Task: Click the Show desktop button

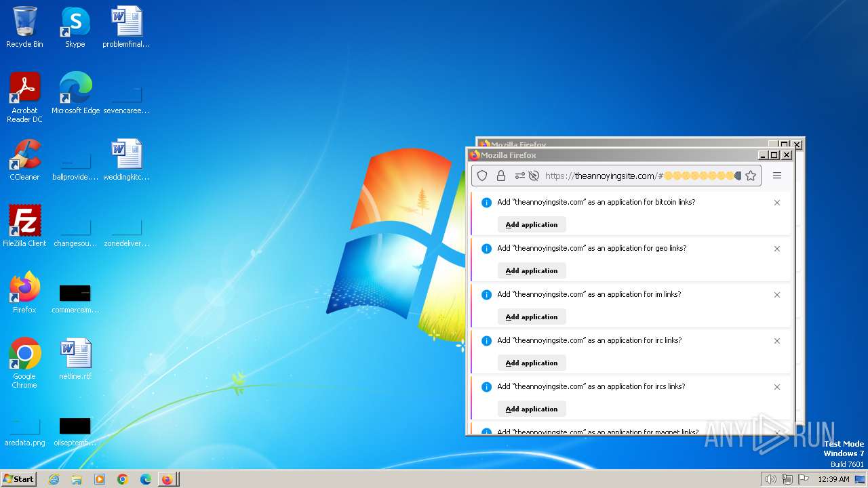Action: 860,479
